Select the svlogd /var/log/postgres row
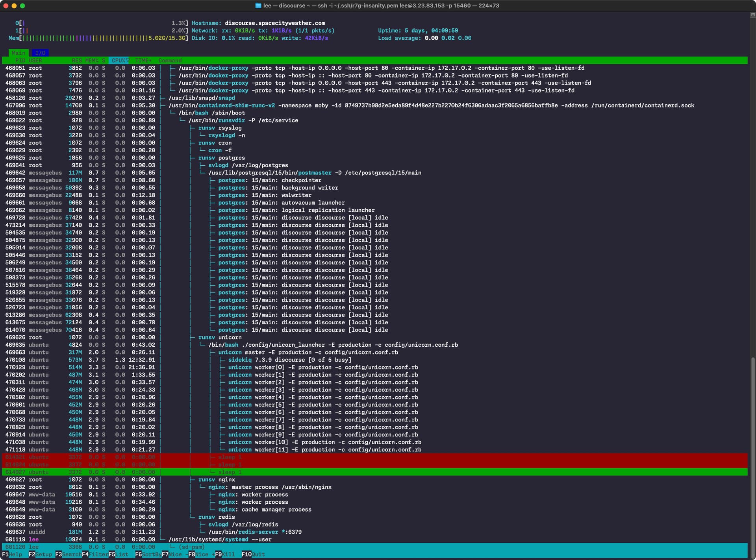 click(374, 165)
